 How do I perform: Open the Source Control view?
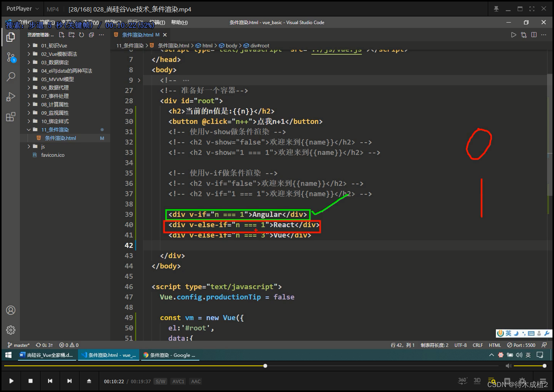11,57
